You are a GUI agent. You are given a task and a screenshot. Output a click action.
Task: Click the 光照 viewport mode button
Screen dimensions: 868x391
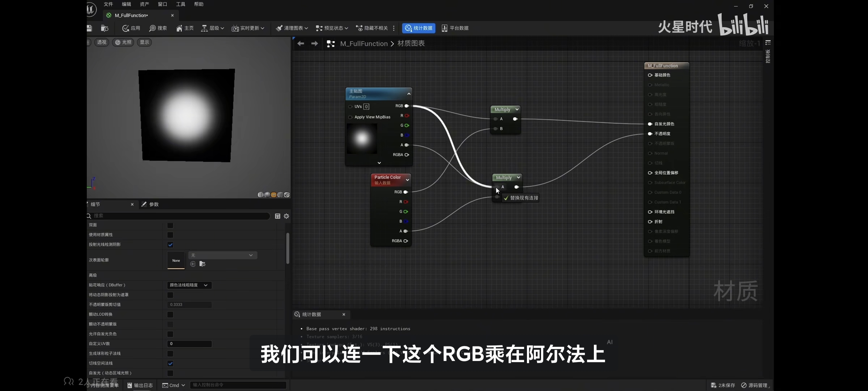[123, 42]
